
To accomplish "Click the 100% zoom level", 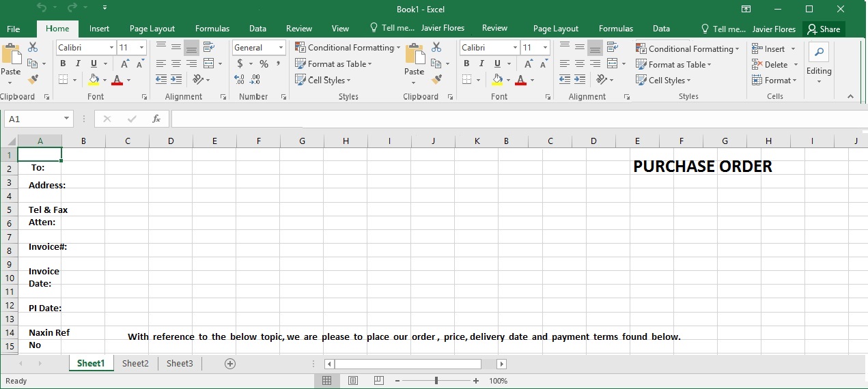I will (x=499, y=381).
